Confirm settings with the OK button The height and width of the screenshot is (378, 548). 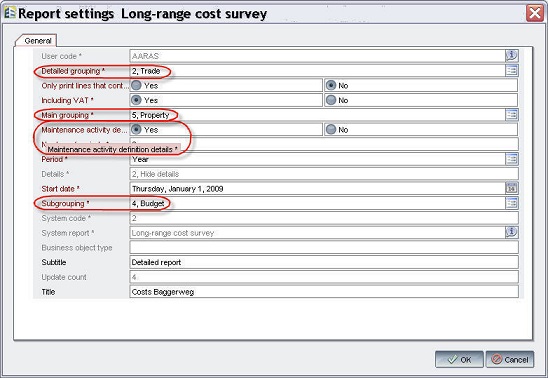459,359
